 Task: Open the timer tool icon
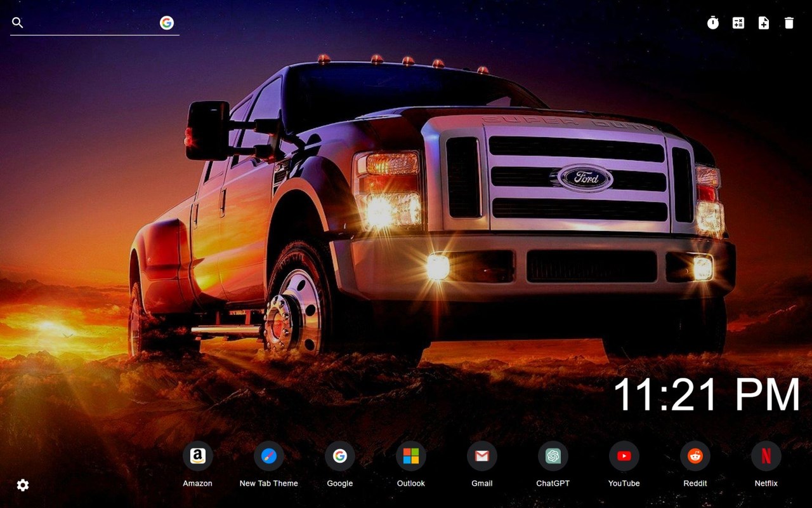point(713,23)
